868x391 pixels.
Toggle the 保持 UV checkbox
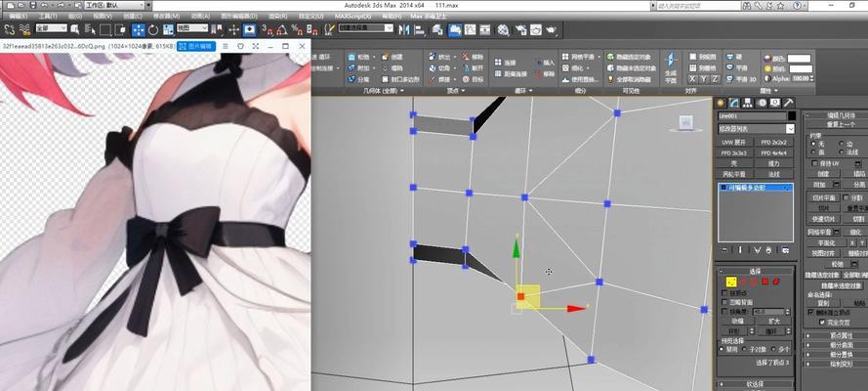point(813,163)
